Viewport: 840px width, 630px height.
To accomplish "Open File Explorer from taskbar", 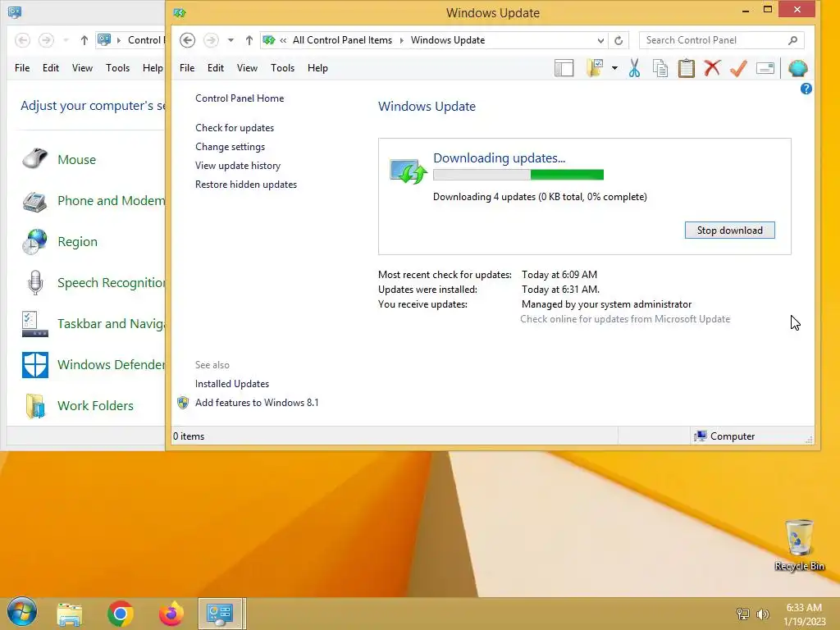I will point(70,614).
